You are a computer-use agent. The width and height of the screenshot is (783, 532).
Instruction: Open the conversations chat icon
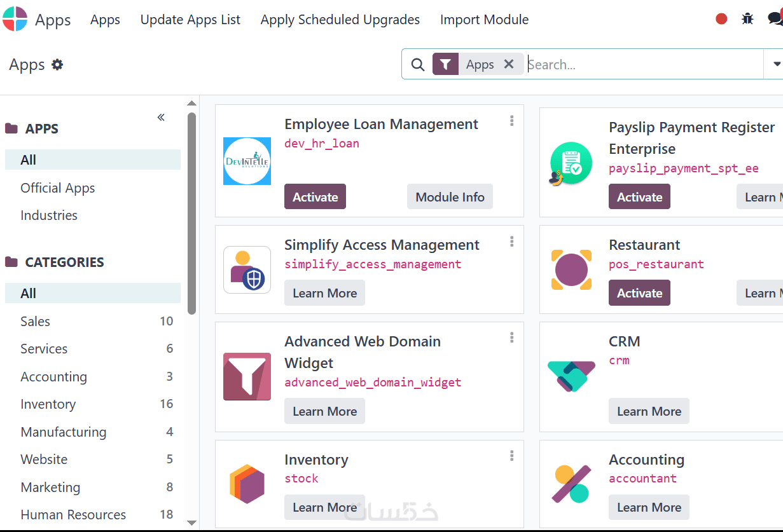[x=775, y=19]
